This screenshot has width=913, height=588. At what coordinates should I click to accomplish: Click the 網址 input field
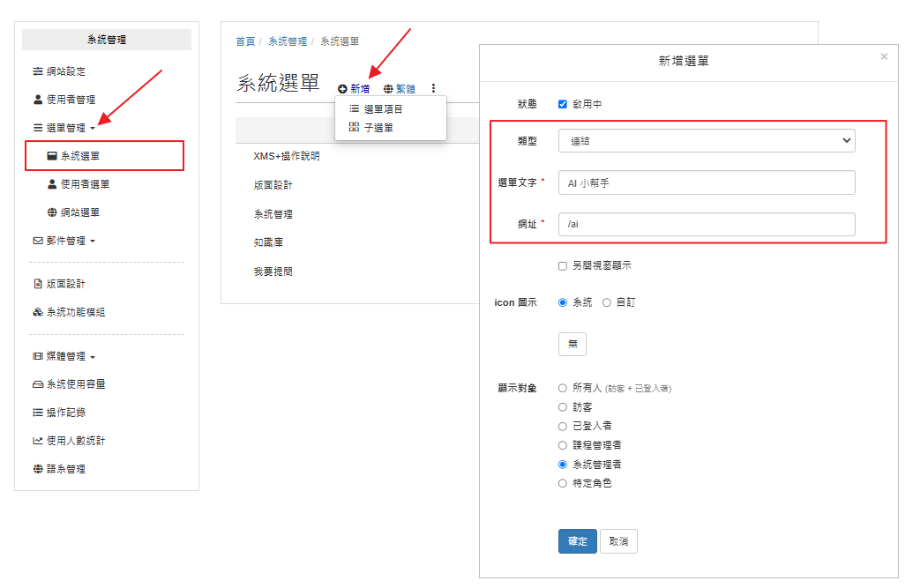(x=707, y=224)
